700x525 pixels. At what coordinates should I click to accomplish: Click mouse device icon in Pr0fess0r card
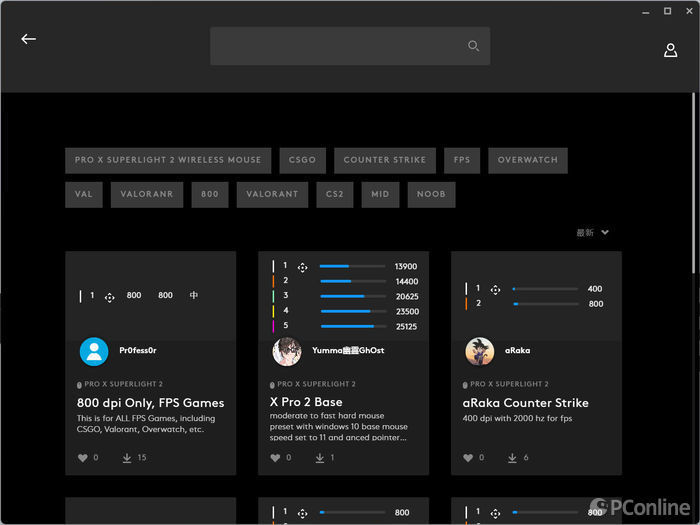pos(79,385)
